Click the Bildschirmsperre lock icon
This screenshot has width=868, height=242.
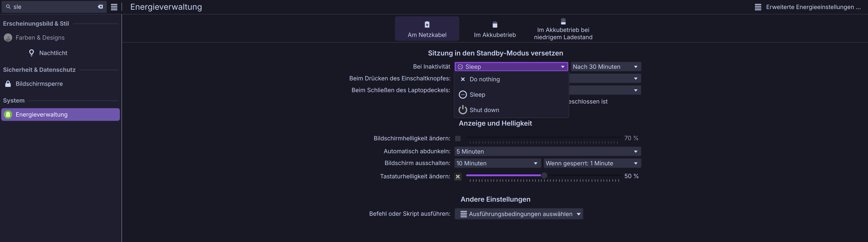click(8, 84)
